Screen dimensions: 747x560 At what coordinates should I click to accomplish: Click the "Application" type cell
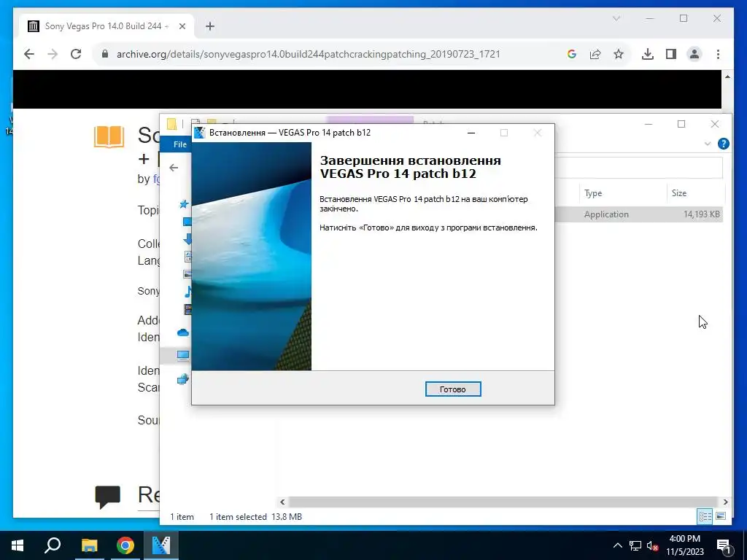[x=606, y=214]
